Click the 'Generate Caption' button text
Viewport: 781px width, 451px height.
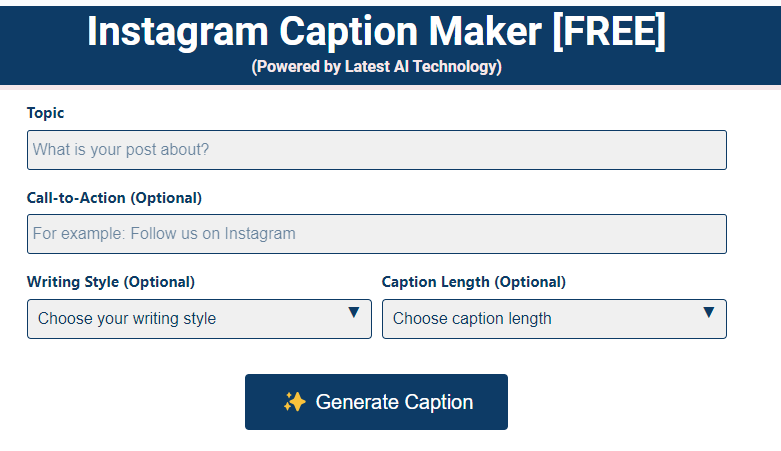(394, 402)
